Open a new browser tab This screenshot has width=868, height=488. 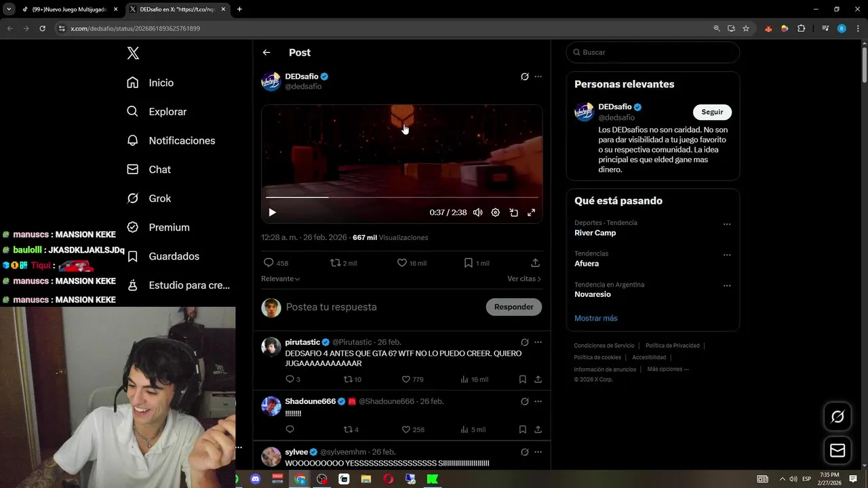click(239, 9)
